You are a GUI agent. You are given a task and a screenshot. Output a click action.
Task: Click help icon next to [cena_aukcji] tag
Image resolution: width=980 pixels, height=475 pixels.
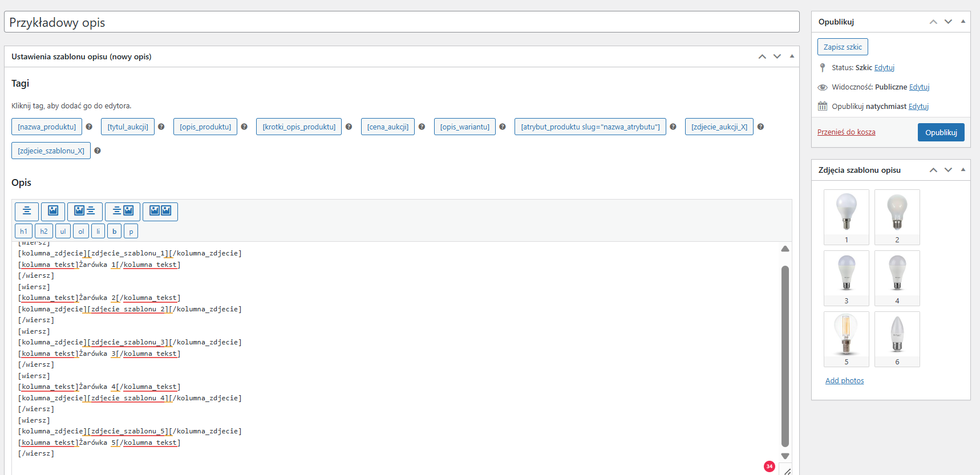(x=422, y=127)
